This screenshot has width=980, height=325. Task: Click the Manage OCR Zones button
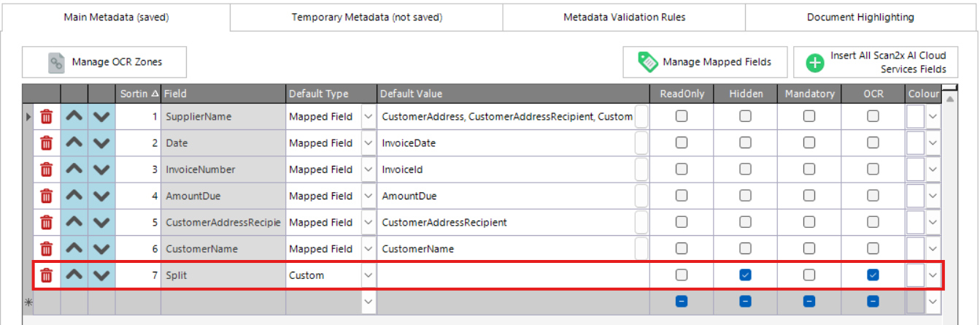click(104, 63)
